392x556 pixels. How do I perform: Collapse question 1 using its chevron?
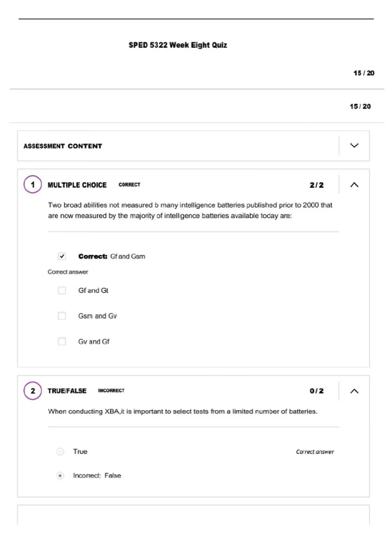pyautogui.click(x=354, y=185)
